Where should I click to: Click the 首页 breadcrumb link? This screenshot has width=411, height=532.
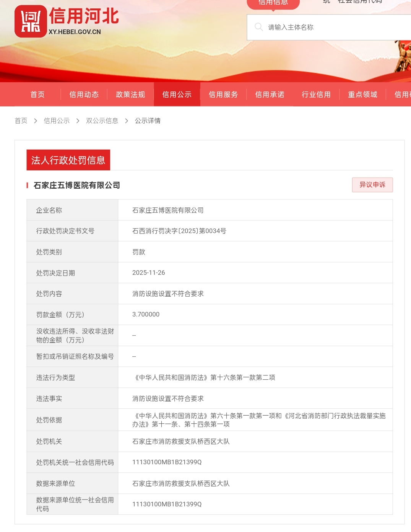tap(21, 121)
